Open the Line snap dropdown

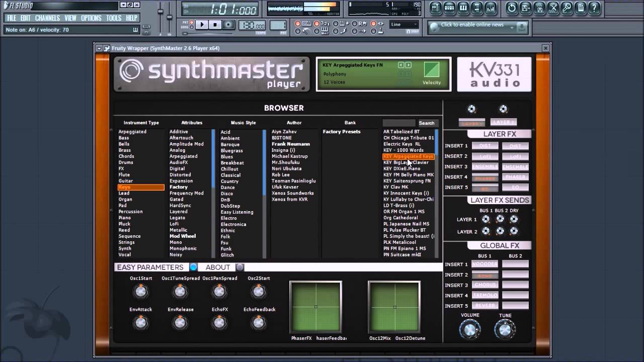[x=404, y=24]
